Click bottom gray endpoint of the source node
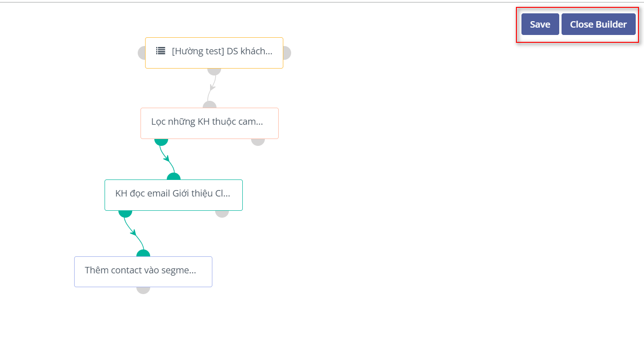Viewport: 644px width, 347px height. 214,71
